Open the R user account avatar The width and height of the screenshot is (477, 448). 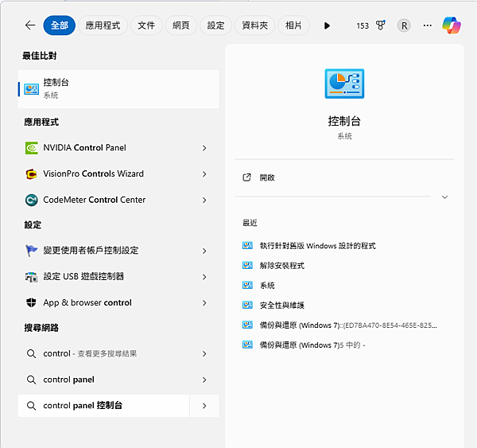[404, 25]
